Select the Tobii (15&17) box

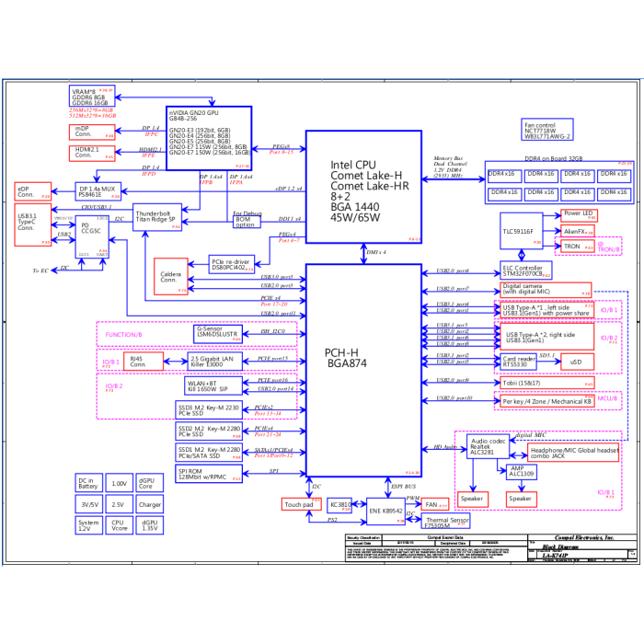point(546,383)
